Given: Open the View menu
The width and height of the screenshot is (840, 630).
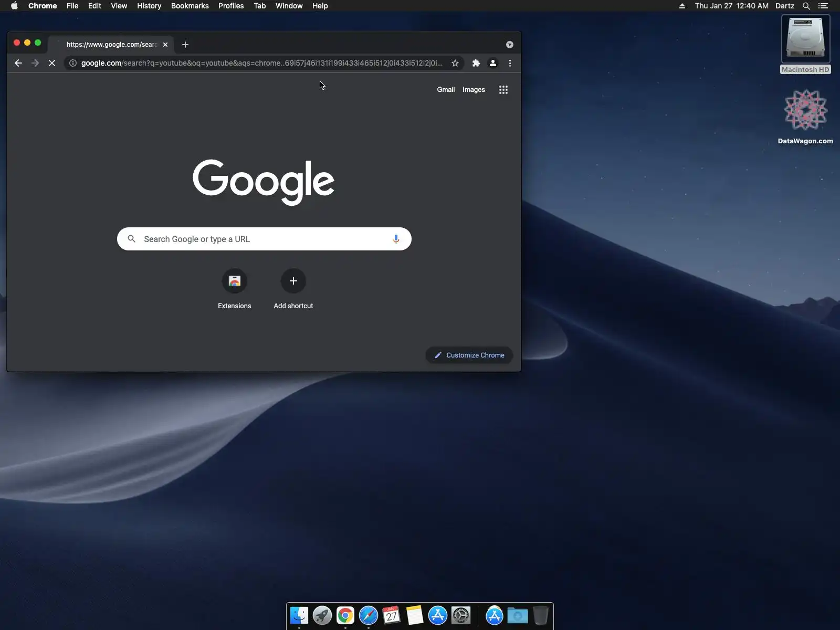Looking at the screenshot, I should tap(119, 6).
